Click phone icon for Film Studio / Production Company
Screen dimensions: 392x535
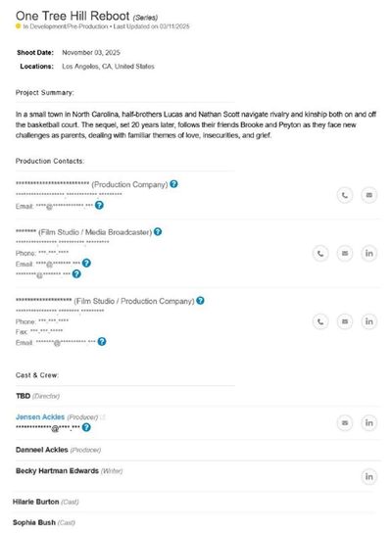320,321
